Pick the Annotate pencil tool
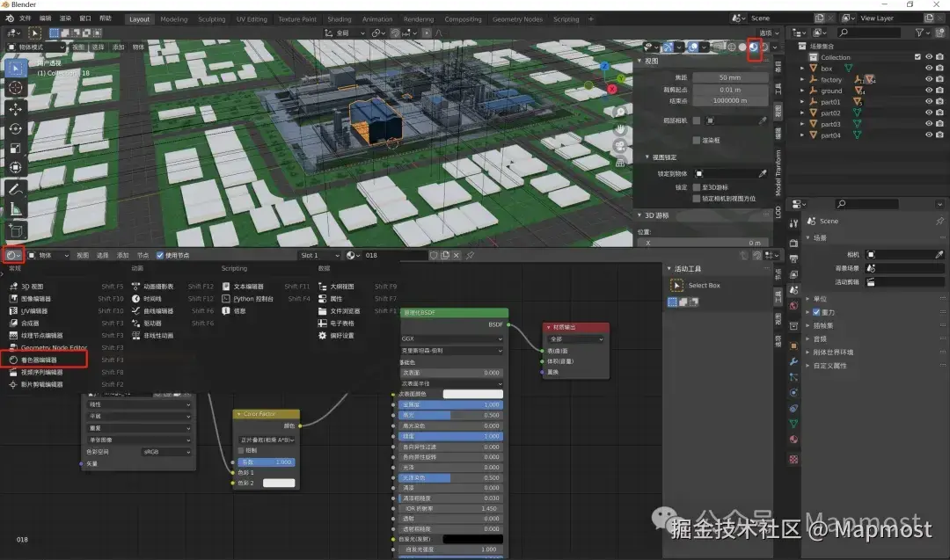 (x=16, y=189)
